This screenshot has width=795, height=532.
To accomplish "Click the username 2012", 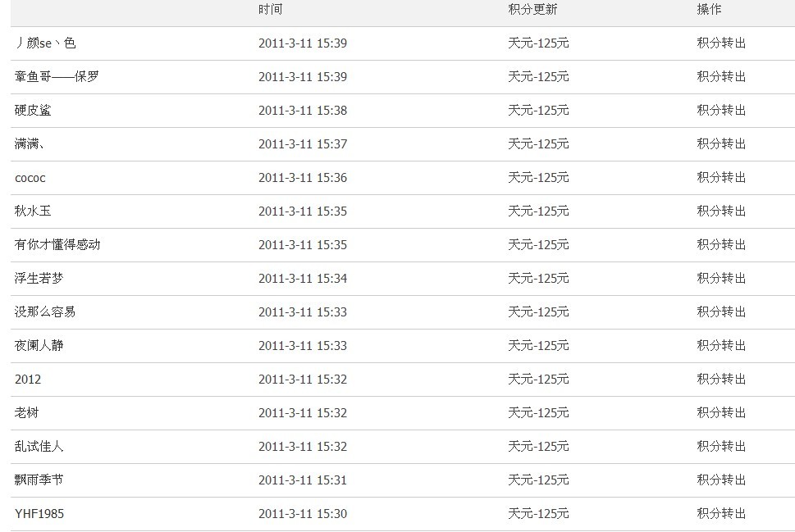I will (x=28, y=380).
